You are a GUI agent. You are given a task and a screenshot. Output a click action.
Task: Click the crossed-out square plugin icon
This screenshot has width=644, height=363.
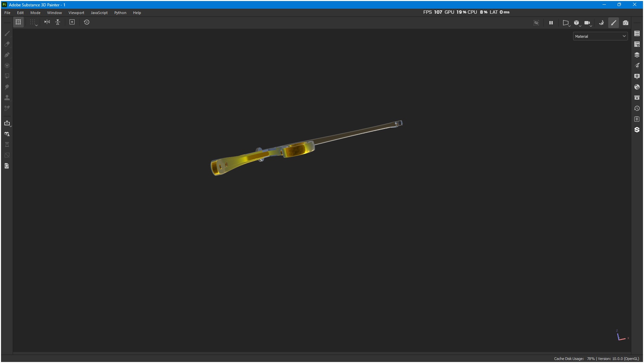click(x=7, y=155)
